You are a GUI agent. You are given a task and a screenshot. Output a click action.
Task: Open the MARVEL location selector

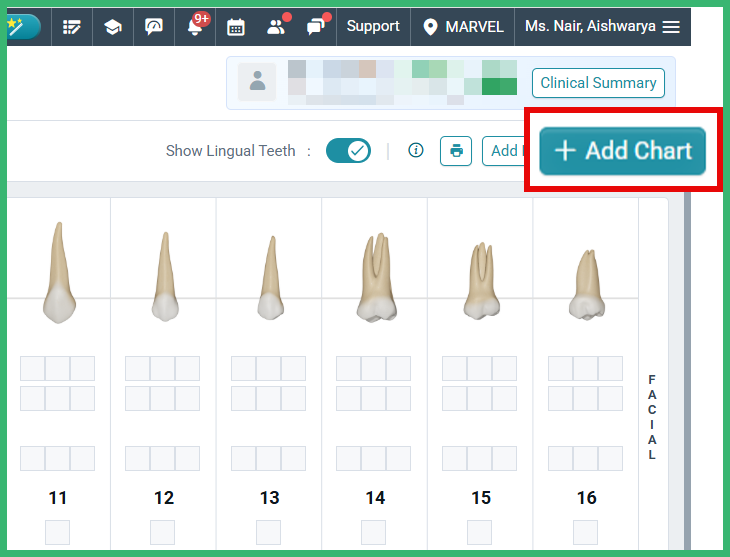pyautogui.click(x=462, y=27)
